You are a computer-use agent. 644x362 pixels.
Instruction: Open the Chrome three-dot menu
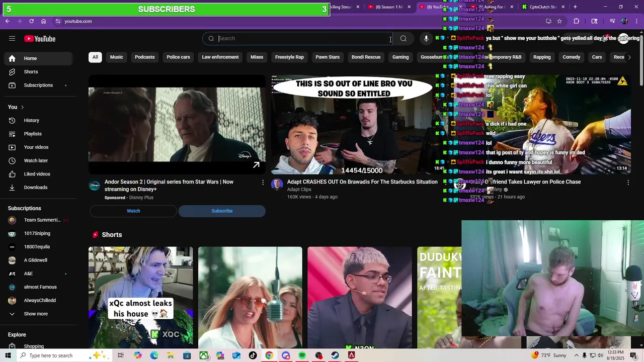(x=636, y=21)
